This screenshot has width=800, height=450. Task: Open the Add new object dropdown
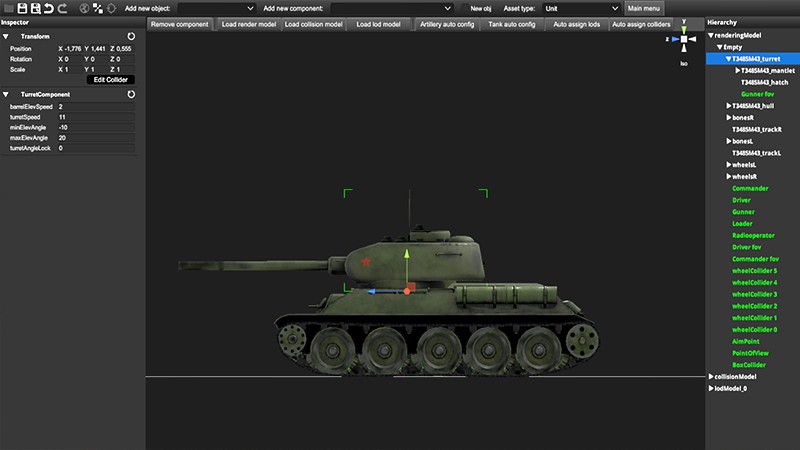pos(216,8)
